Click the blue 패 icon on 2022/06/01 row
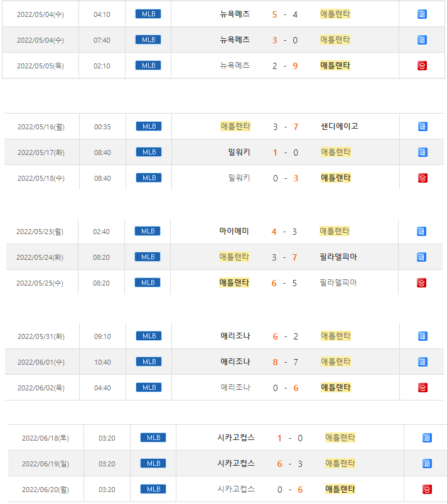 (x=423, y=362)
